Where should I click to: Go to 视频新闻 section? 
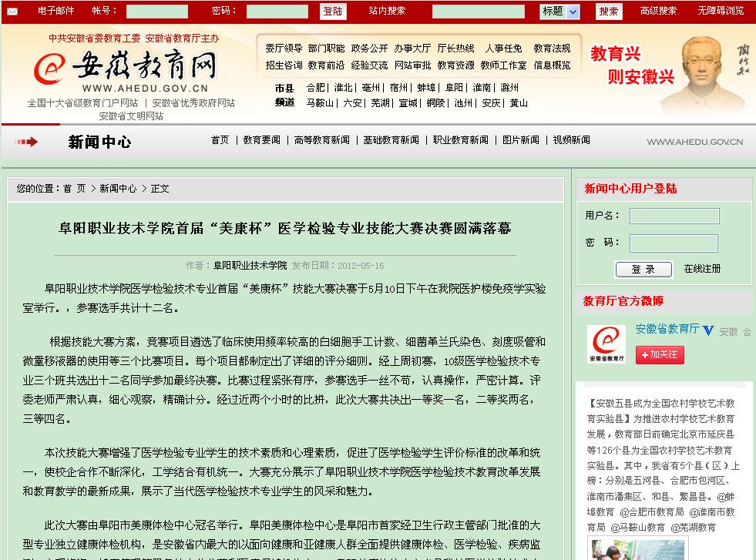(x=571, y=140)
